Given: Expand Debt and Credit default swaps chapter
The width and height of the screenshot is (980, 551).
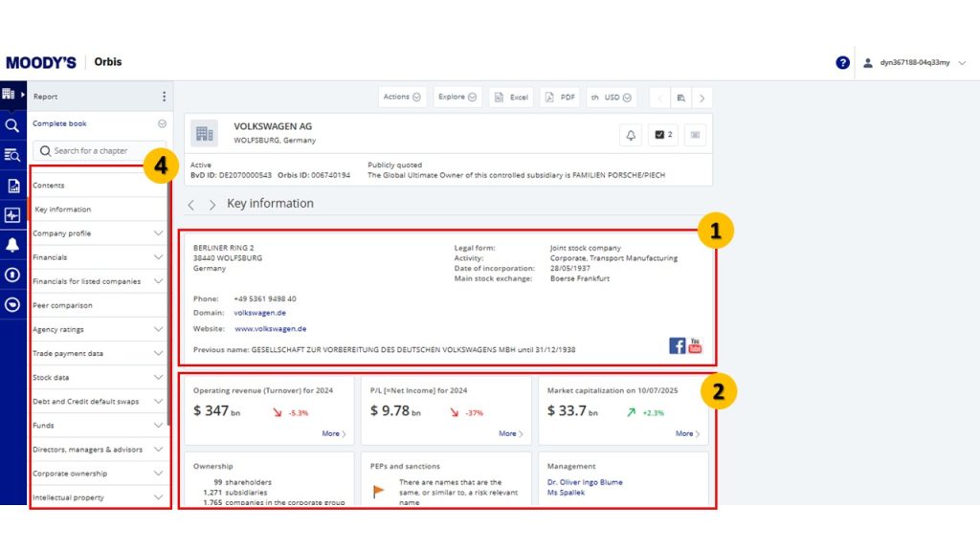Looking at the screenshot, I should click(x=158, y=401).
